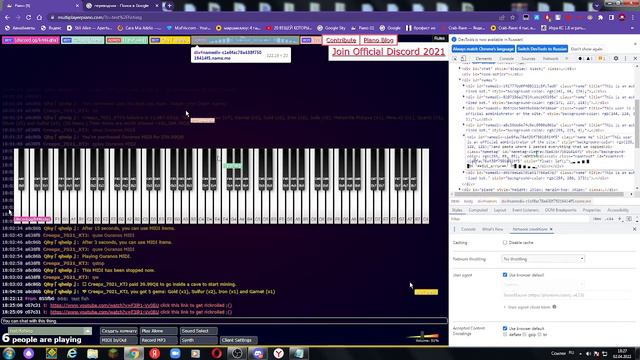Open the drawer three-dot menu beside Console

click(x=454, y=229)
